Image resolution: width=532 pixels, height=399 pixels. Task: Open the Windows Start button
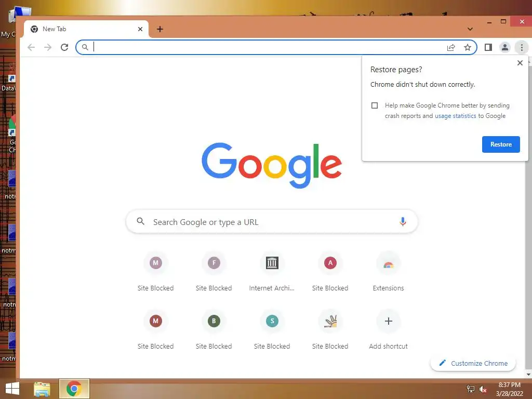point(12,389)
